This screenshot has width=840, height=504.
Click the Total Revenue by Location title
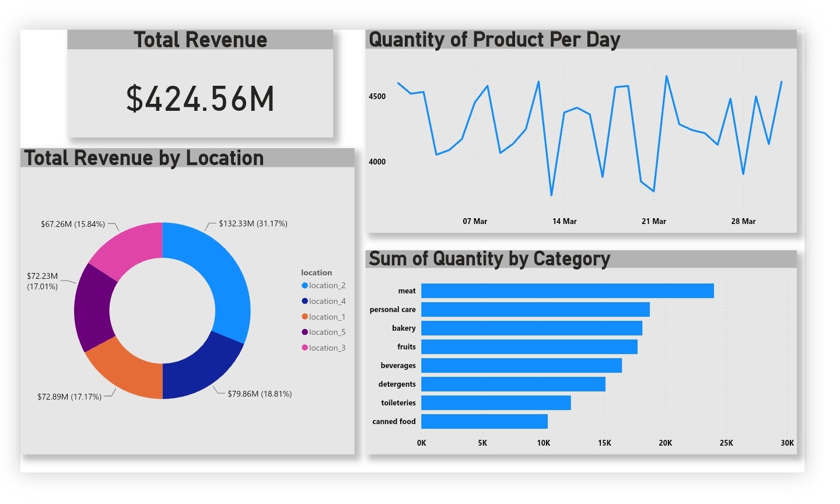[144, 158]
